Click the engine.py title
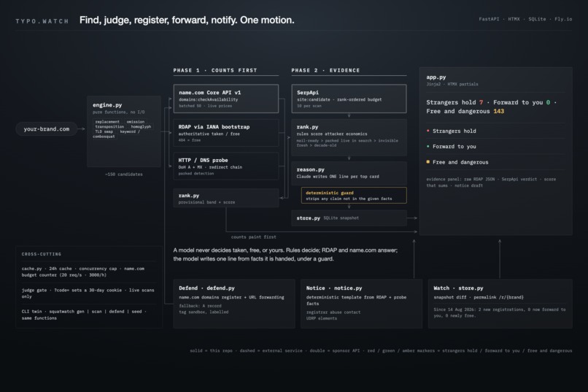The width and height of the screenshot is (588, 392). coord(107,105)
